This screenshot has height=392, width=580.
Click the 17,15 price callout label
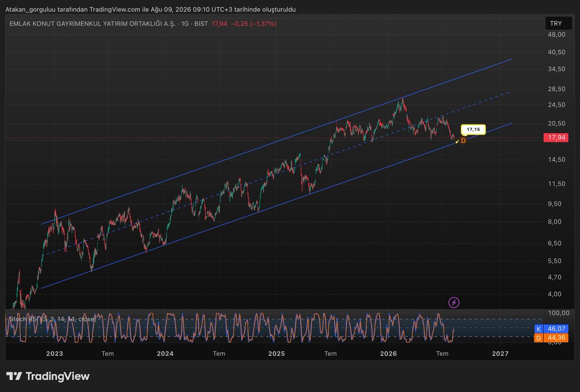(x=474, y=129)
